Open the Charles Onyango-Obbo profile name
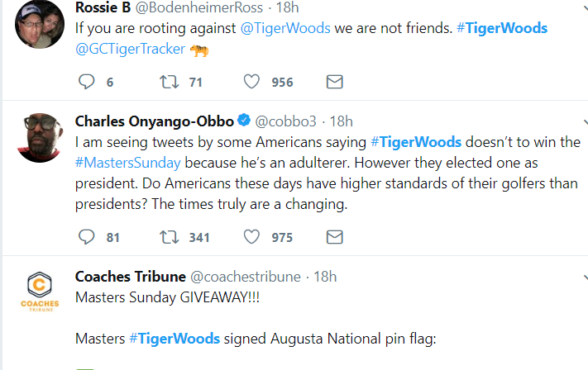 coord(154,121)
